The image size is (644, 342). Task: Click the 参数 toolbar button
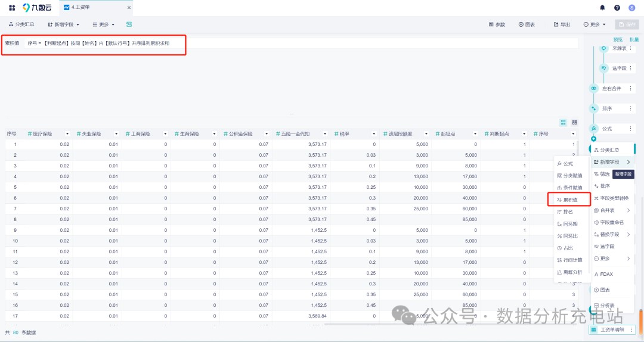coord(497,24)
